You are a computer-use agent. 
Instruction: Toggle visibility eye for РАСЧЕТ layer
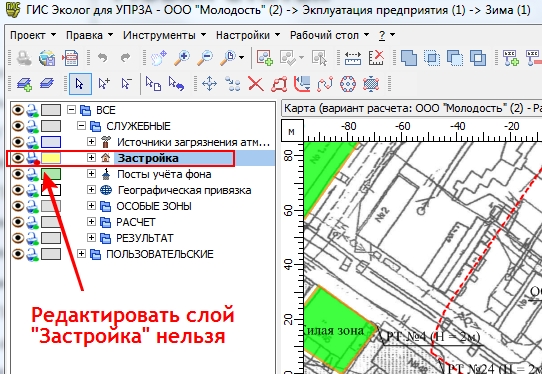pyautogui.click(x=18, y=222)
